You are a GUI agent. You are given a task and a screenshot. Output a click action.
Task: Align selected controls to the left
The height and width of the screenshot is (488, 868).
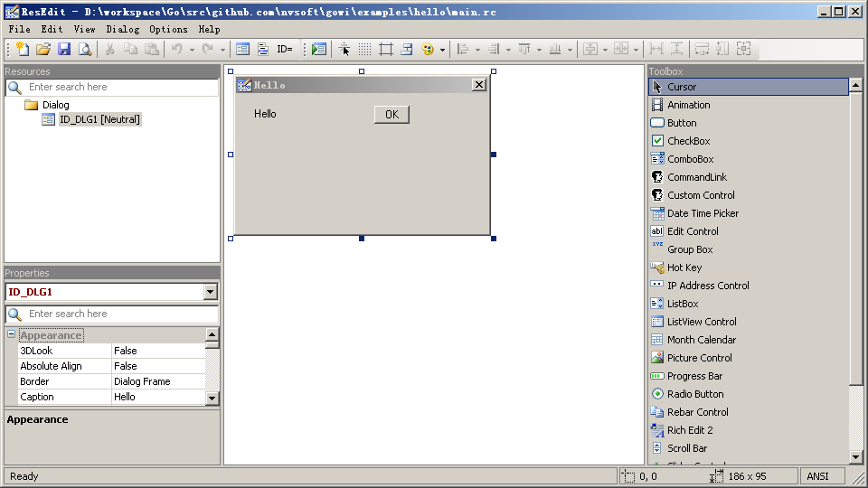pyautogui.click(x=463, y=49)
